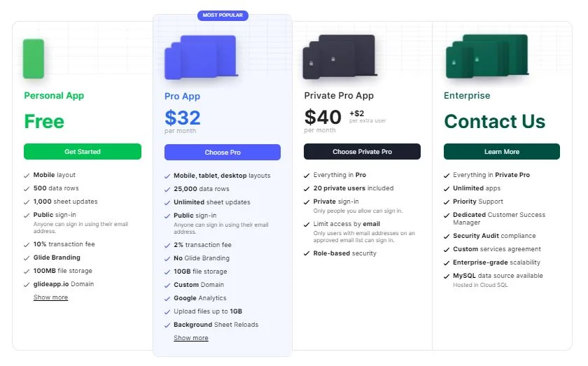Click checkmark beside Priority Support
Image resolution: width=588 pixels, height=366 pixels.
[447, 202]
